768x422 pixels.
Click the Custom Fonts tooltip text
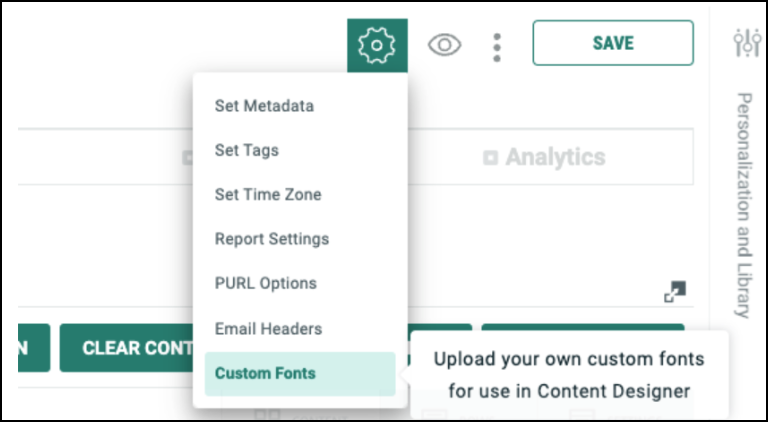pos(568,374)
